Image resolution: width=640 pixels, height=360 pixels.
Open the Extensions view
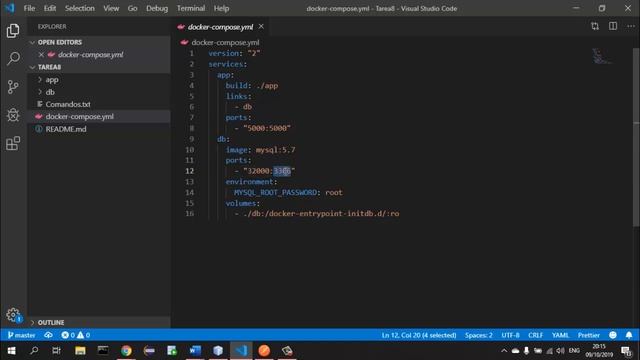13,143
